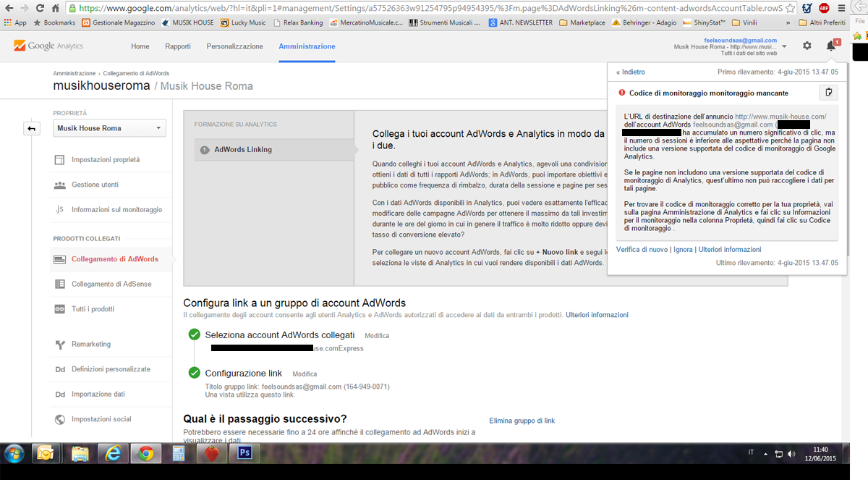The width and height of the screenshot is (868, 480).
Task: Open the Google Analytics notifications bell
Action: point(831,46)
